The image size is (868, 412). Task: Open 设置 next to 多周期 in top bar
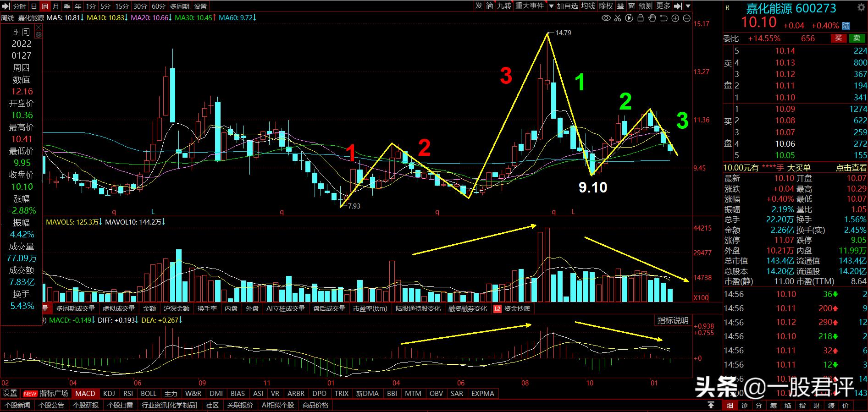[200, 6]
